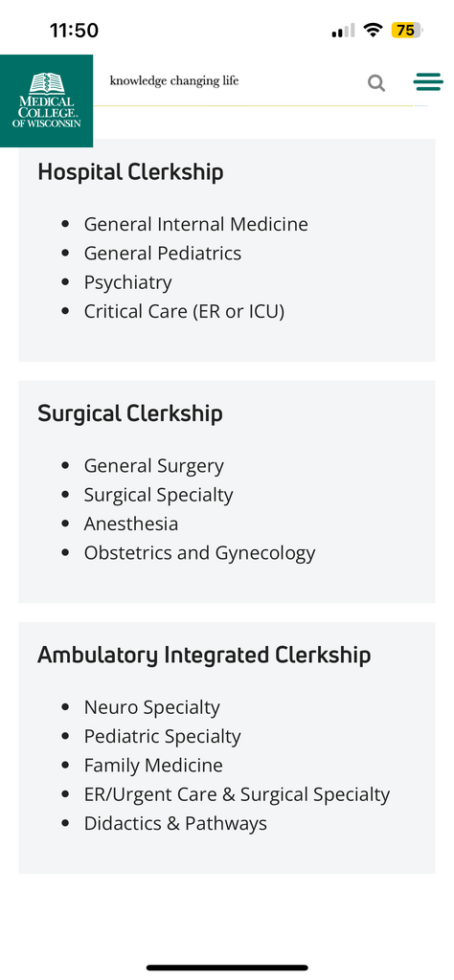This screenshot has width=454, height=980.
Task: Click the Anesthesia list item
Action: point(131,523)
